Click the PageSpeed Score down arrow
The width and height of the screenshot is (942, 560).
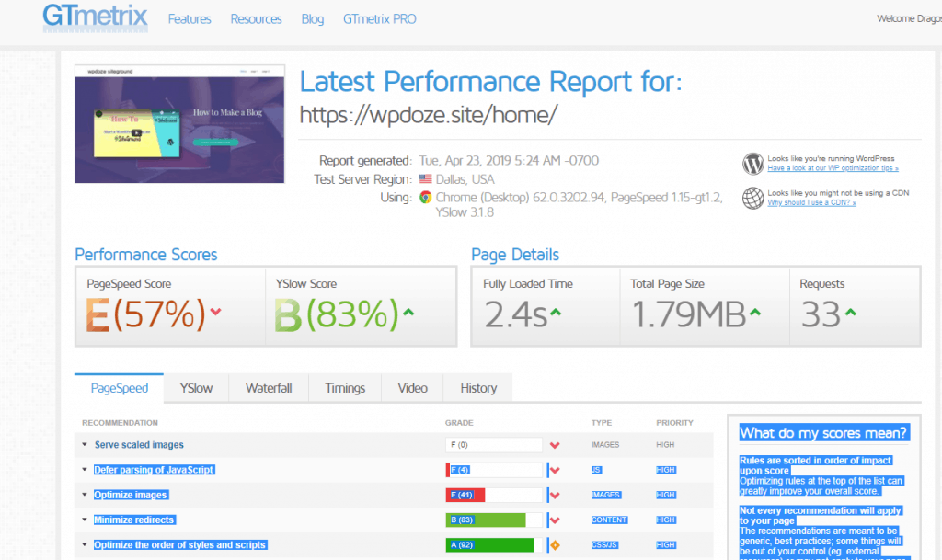(215, 312)
